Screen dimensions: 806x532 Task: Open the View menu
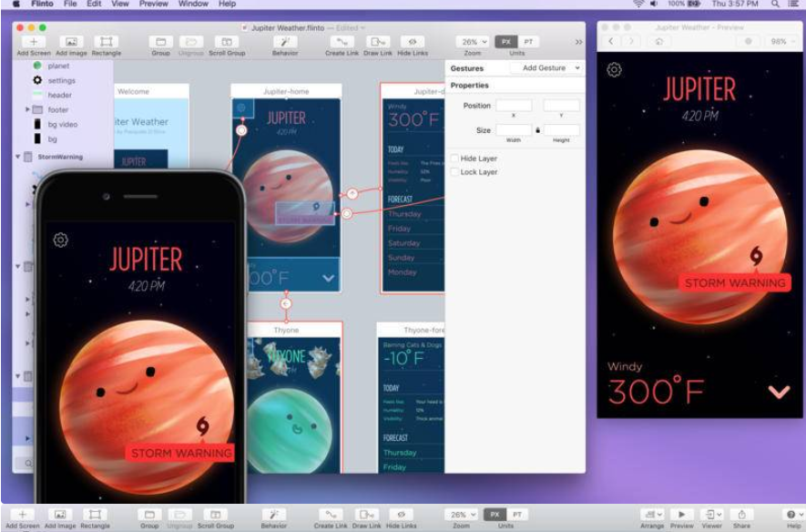(x=120, y=5)
